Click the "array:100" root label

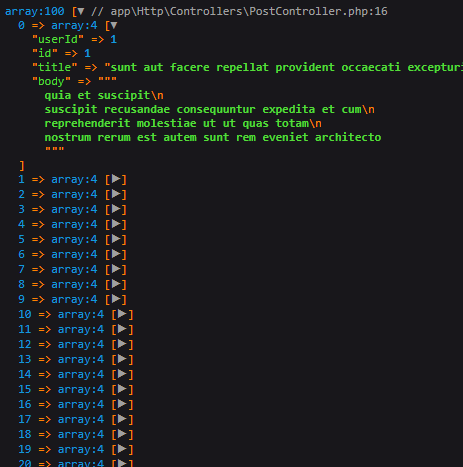(35, 12)
